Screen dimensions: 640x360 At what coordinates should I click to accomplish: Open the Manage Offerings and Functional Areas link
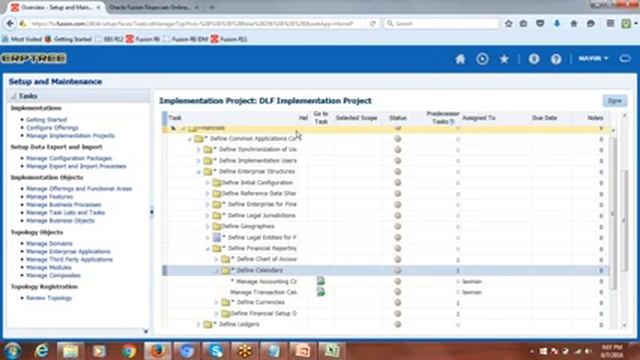[x=79, y=189]
